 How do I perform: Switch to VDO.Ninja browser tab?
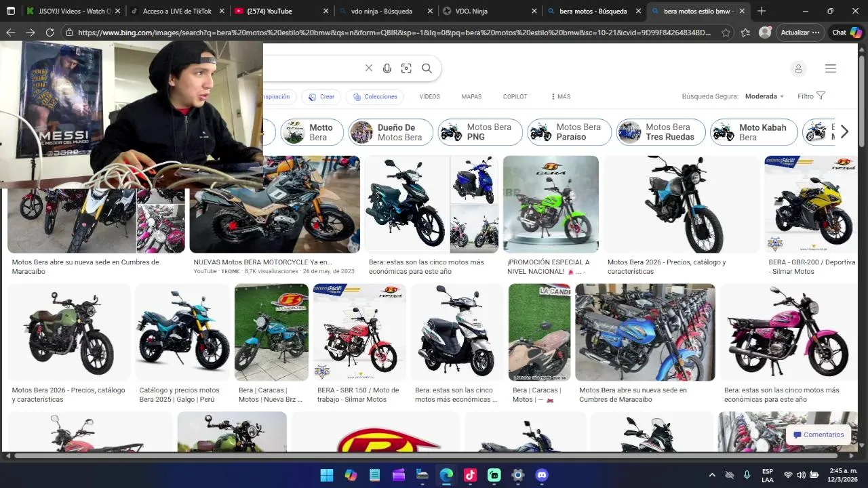[489, 11]
